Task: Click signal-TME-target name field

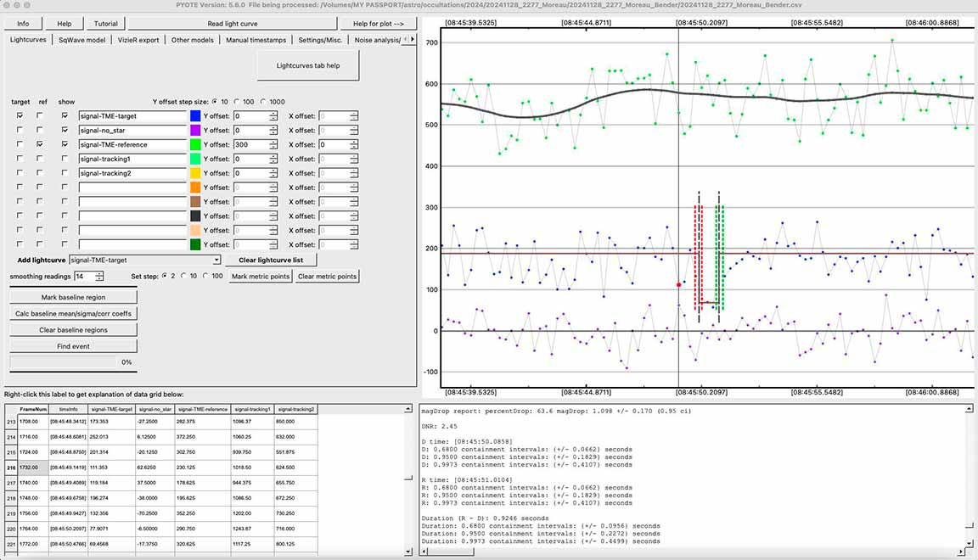Action: tap(132, 116)
